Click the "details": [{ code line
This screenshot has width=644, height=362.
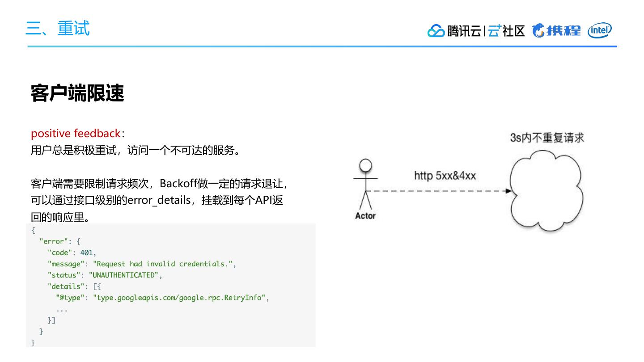point(74,286)
